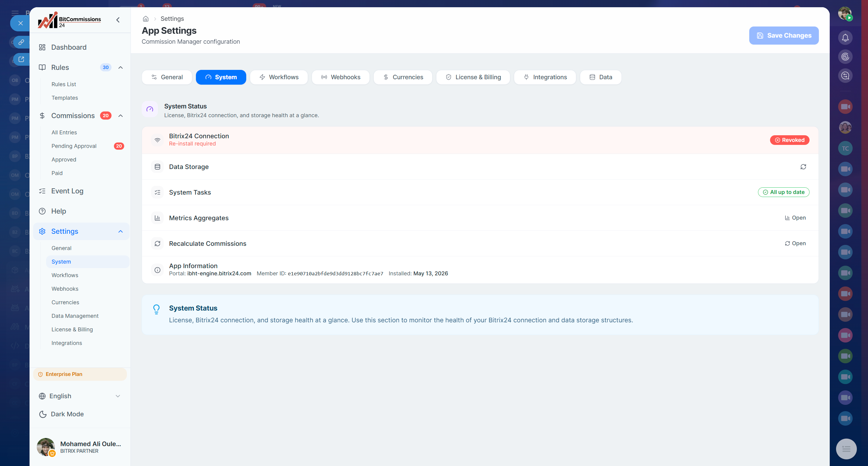
Task: Toggle Dark Mode
Action: click(x=62, y=414)
